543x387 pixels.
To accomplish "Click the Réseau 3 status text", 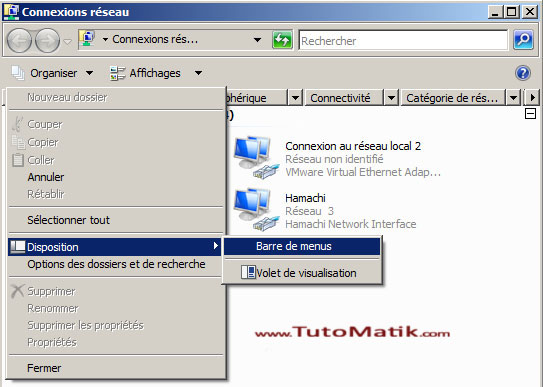I will click(309, 211).
